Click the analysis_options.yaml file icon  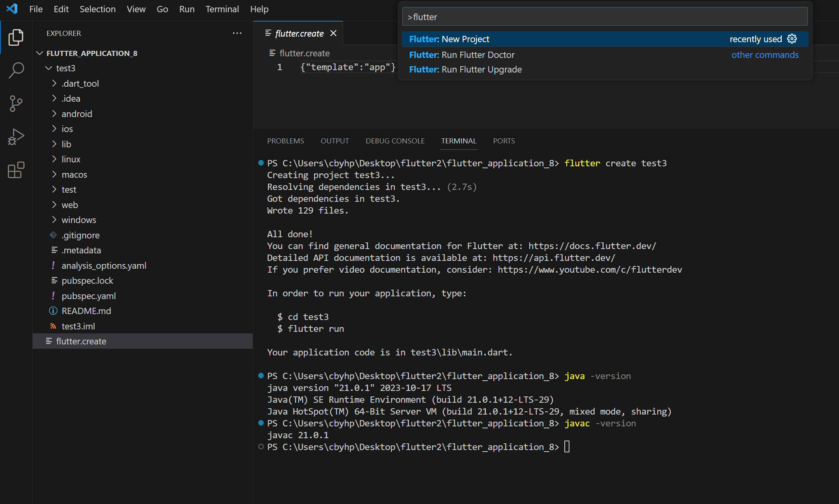click(x=53, y=265)
